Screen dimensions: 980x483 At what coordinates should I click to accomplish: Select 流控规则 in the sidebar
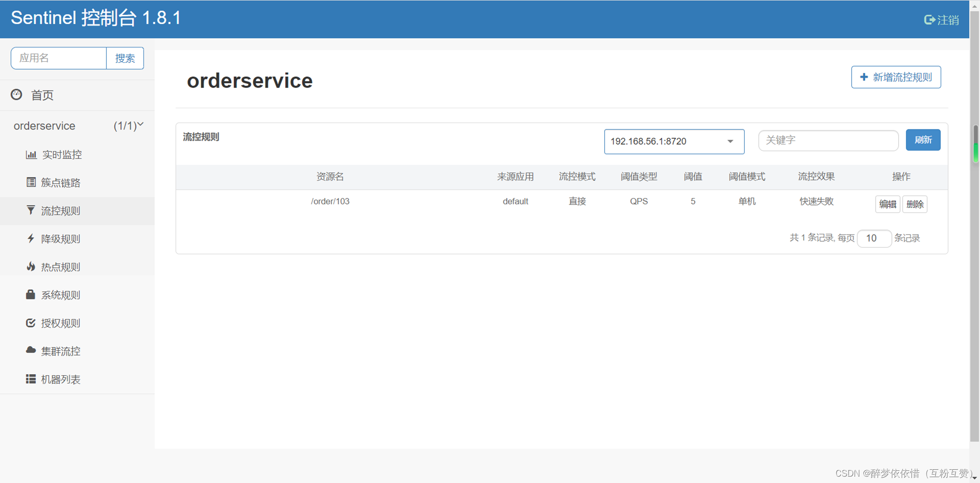click(77, 211)
